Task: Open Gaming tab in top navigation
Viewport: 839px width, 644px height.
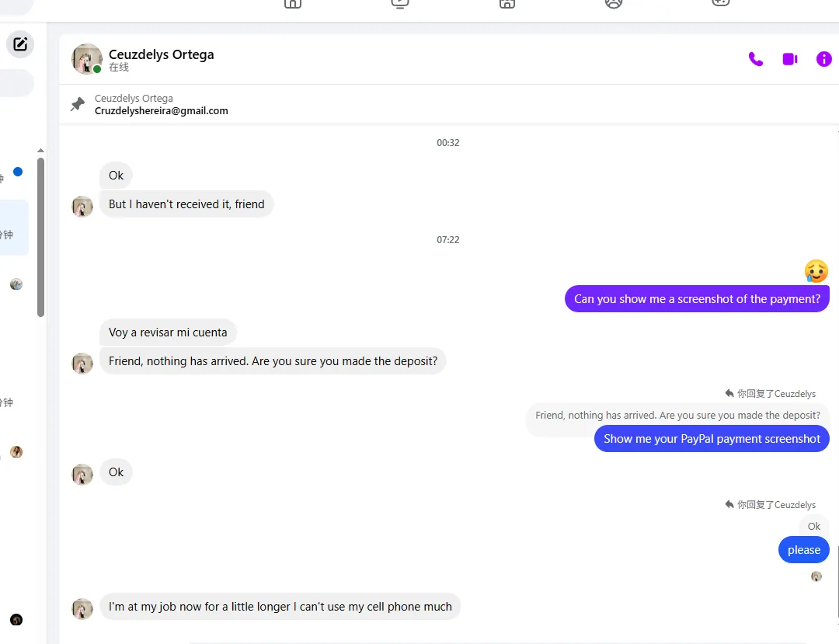Action: [720, 3]
